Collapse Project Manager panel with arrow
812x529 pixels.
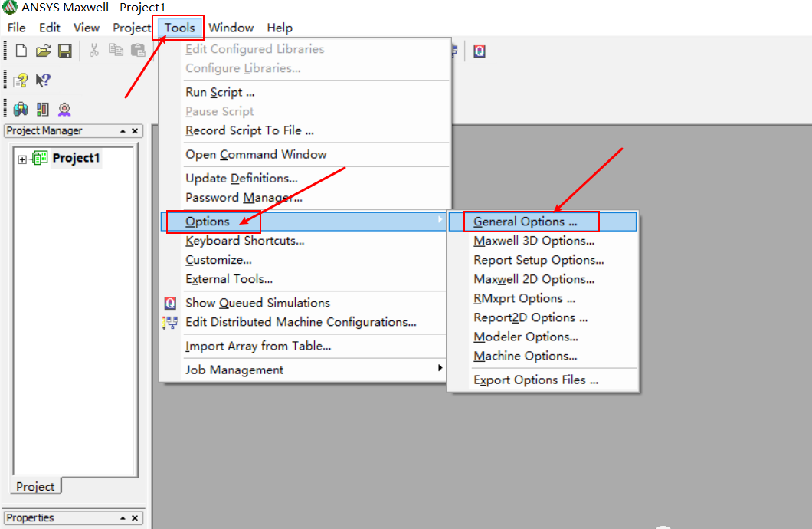point(123,131)
